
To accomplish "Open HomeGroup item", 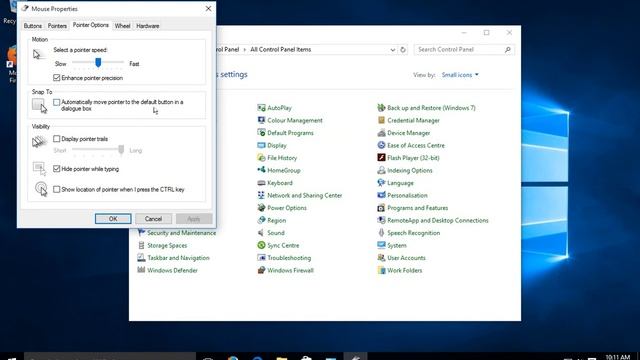I will coord(284,171).
